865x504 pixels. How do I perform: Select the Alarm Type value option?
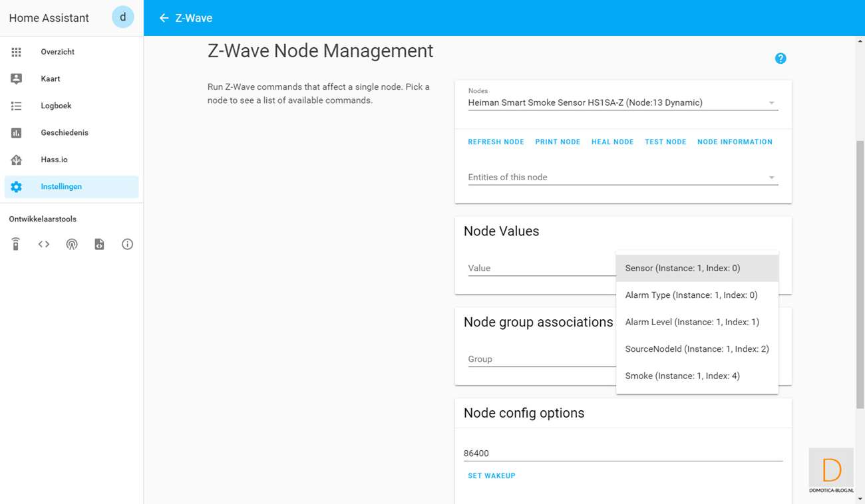tap(691, 295)
